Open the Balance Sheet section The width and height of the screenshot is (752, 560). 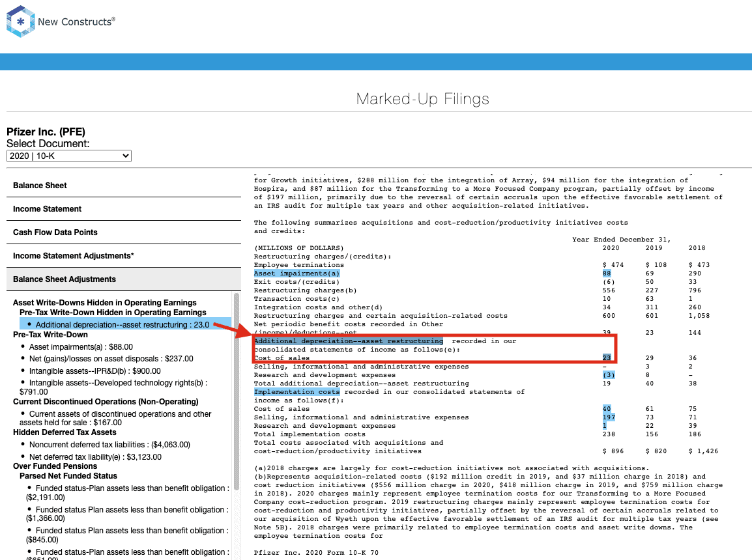tap(124, 186)
